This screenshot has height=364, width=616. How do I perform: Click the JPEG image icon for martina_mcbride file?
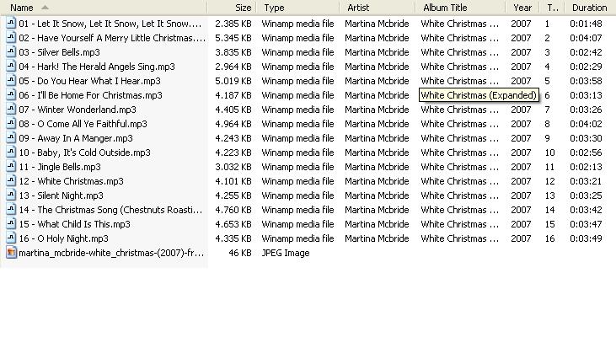(12, 253)
